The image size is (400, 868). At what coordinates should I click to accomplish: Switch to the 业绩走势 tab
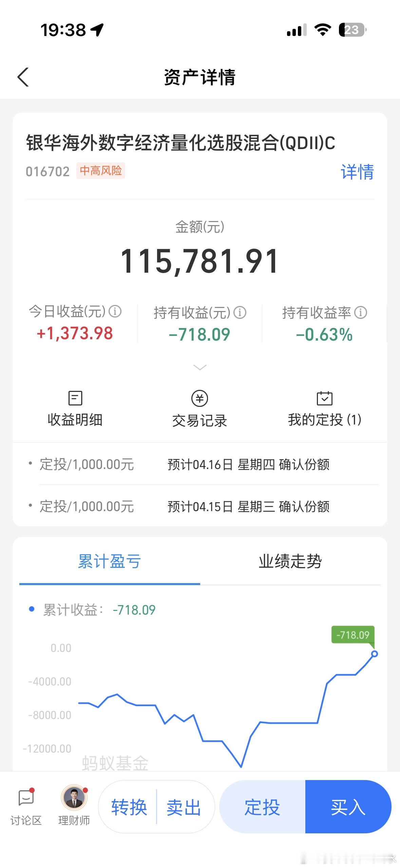[290, 562]
